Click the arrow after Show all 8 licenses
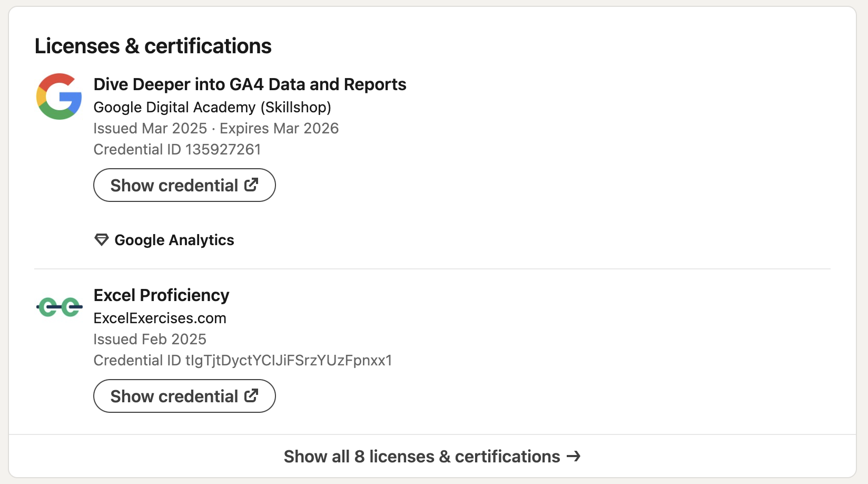This screenshot has width=868, height=484. (574, 456)
